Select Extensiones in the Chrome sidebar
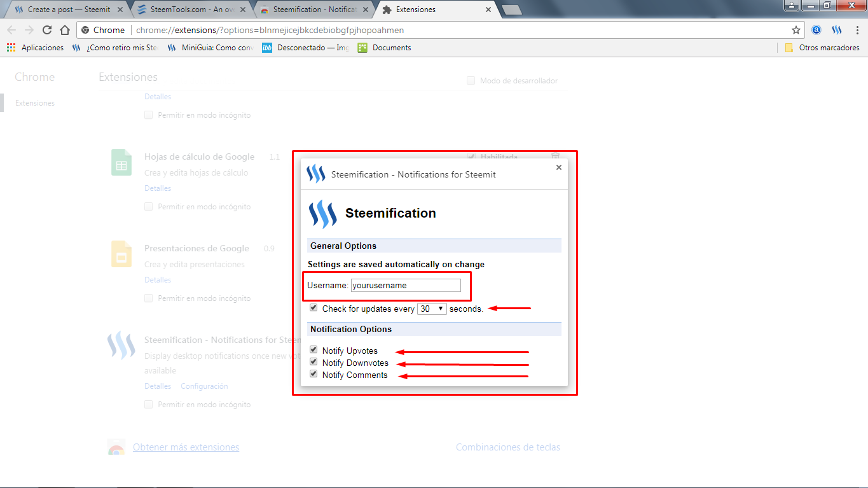The width and height of the screenshot is (868, 488). 35,103
